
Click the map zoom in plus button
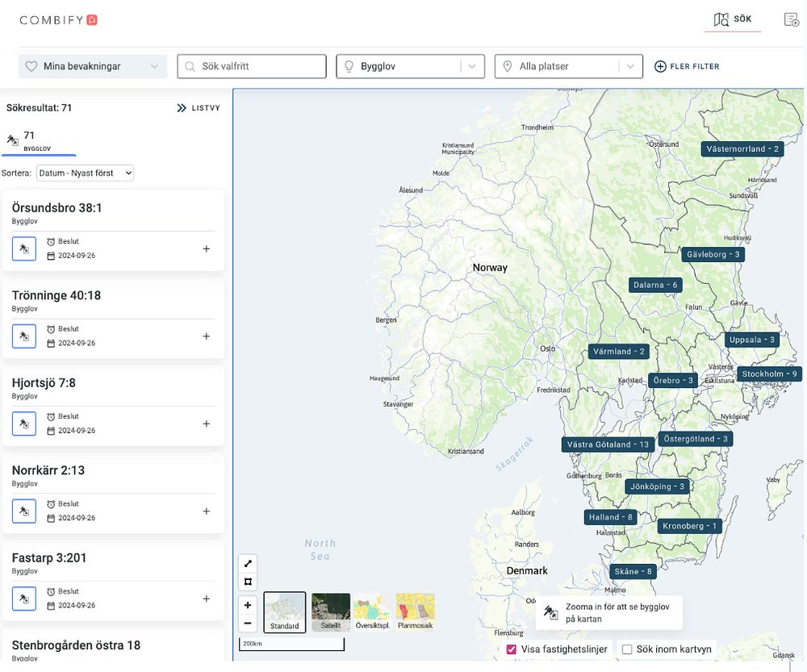tap(248, 605)
